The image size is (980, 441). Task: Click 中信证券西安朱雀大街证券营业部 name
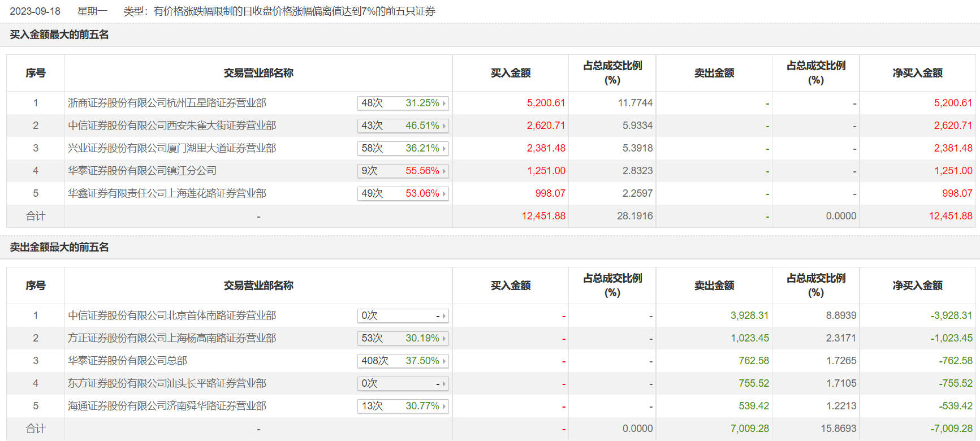[x=172, y=126]
